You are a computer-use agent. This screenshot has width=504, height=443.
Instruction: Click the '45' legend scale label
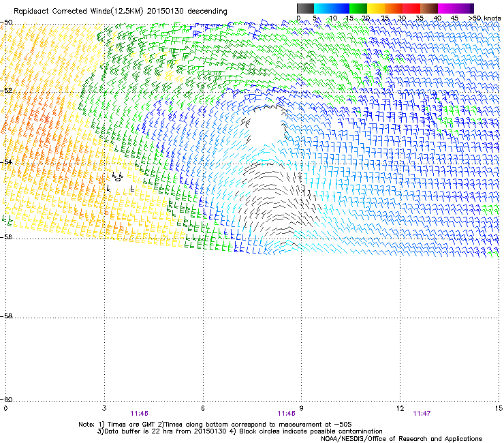[x=454, y=18]
